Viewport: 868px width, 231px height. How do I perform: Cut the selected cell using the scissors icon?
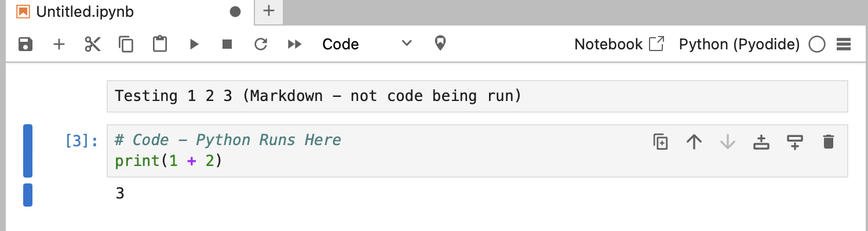92,44
